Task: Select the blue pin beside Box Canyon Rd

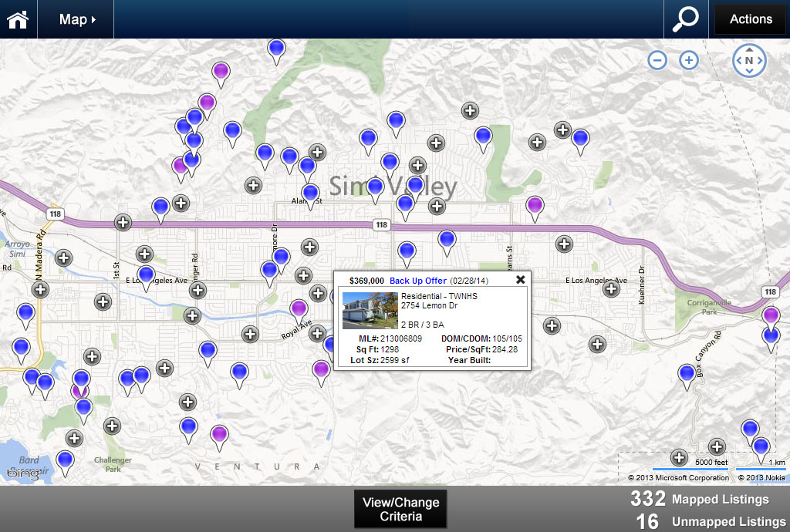Action: click(687, 374)
